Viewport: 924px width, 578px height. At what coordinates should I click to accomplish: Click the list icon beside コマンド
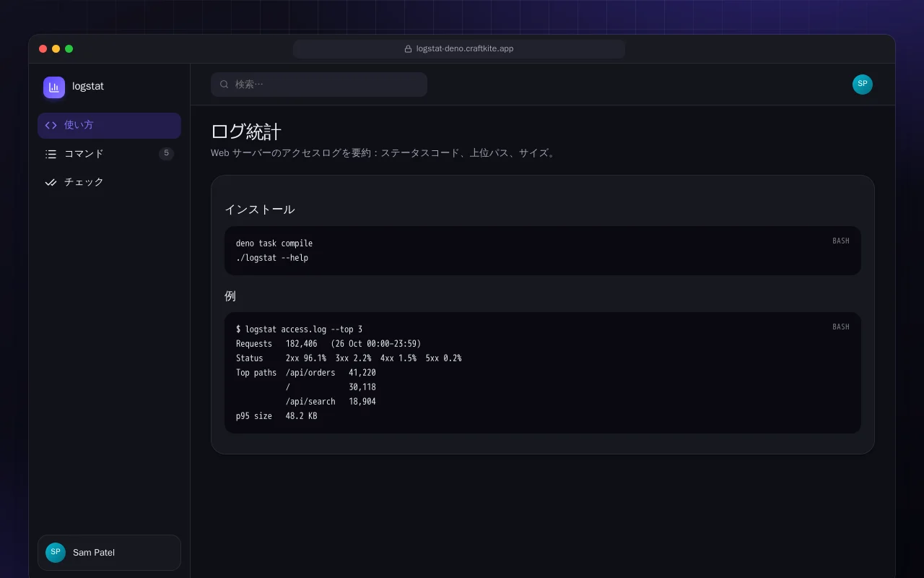pyautogui.click(x=51, y=154)
